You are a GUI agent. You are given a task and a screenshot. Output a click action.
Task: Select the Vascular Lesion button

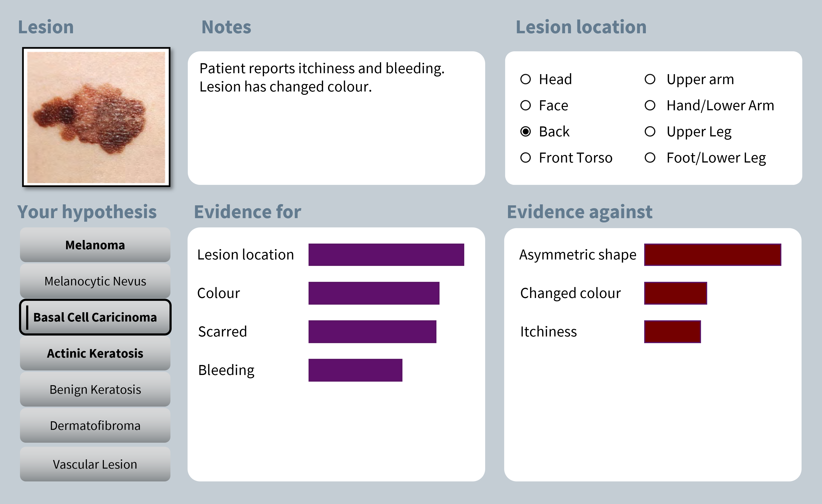coord(95,464)
